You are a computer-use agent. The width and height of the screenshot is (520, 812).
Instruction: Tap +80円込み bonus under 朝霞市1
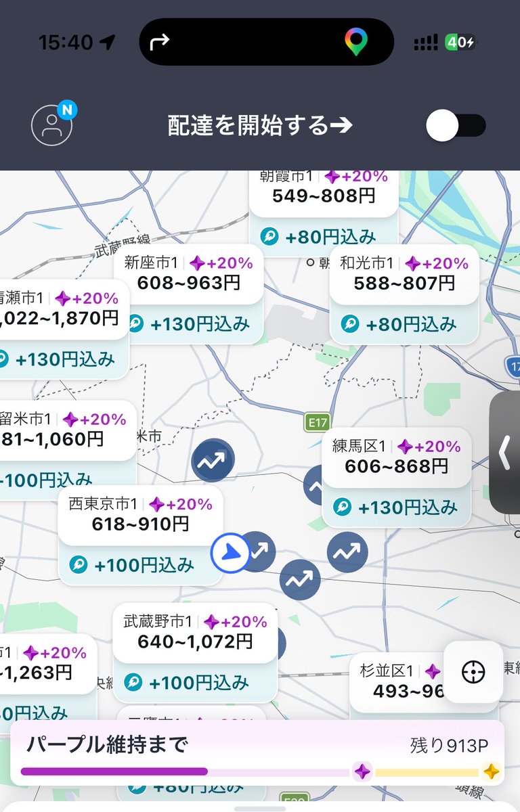point(330,237)
